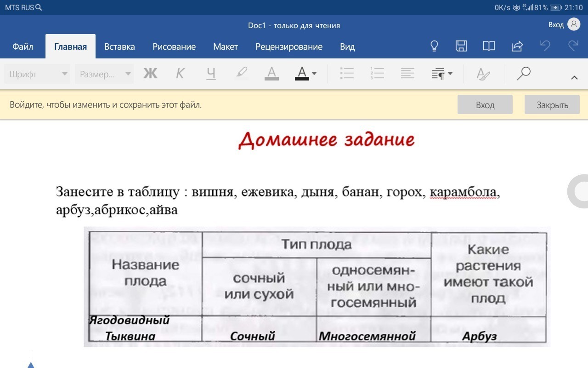588x368 pixels.
Task: Open reading view book icon
Action: (489, 46)
